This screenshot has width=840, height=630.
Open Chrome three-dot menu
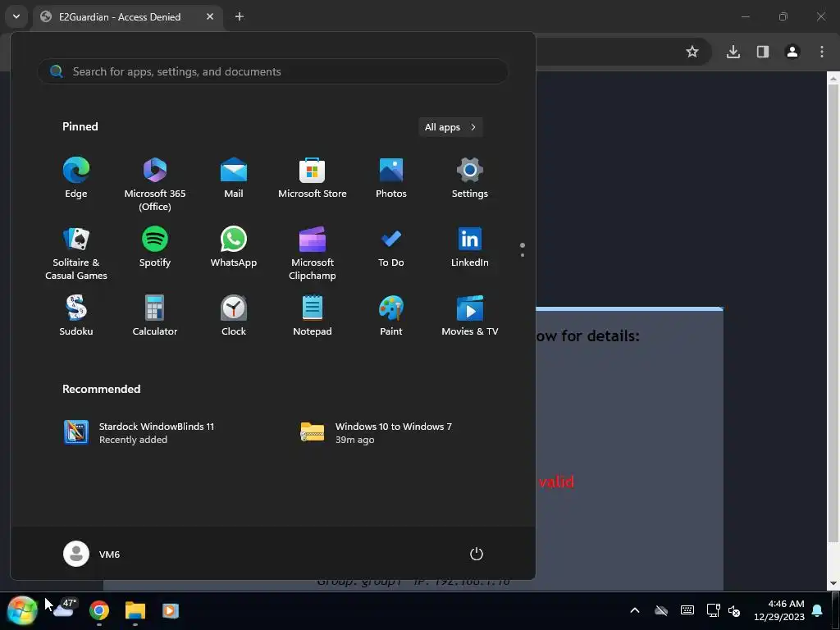[x=822, y=52]
